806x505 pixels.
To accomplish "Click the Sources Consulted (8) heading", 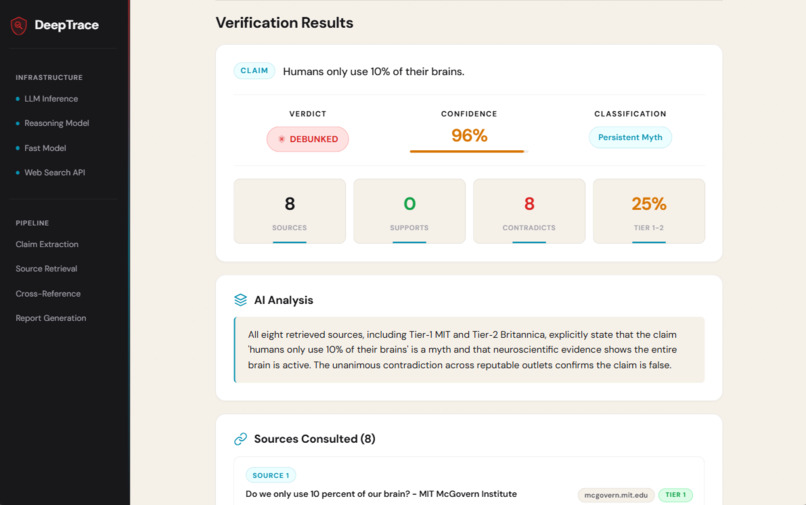I will [315, 439].
